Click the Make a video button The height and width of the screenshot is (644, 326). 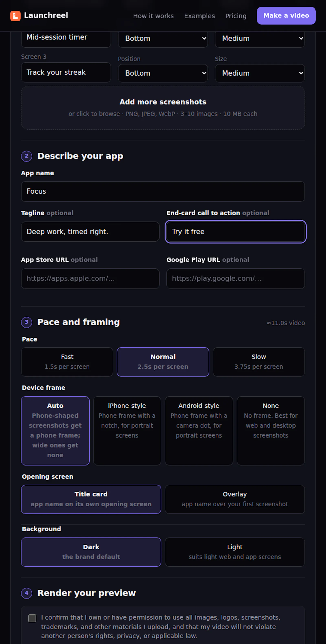286,15
